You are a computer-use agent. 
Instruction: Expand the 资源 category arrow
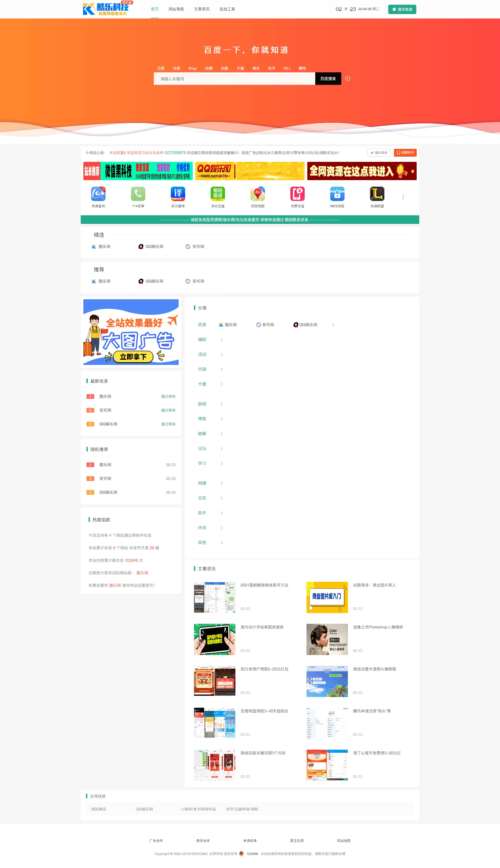click(x=333, y=325)
